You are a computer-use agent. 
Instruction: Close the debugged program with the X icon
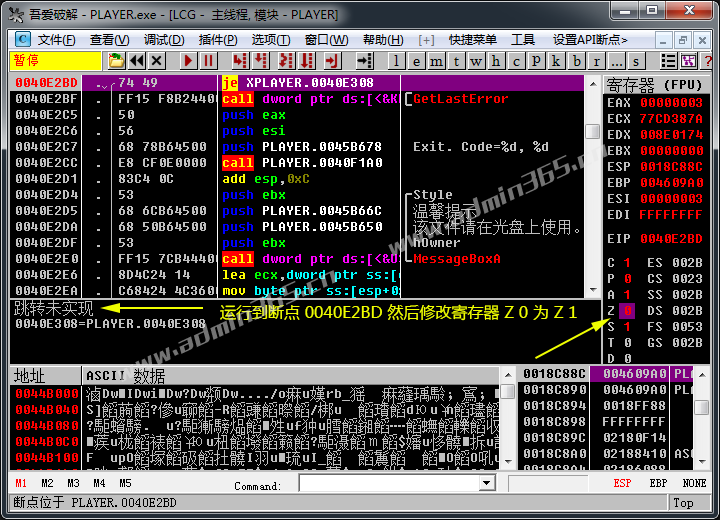point(157,61)
